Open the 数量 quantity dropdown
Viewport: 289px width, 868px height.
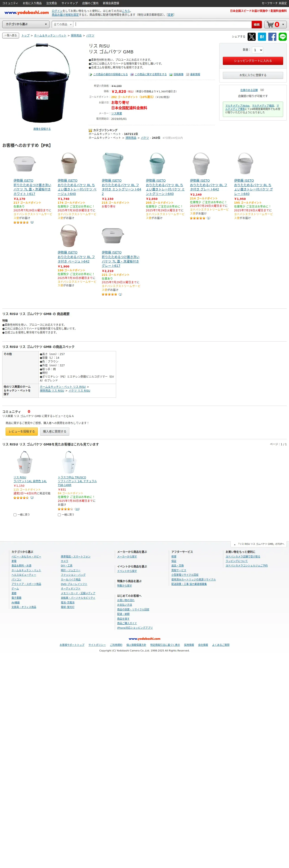click(x=257, y=50)
